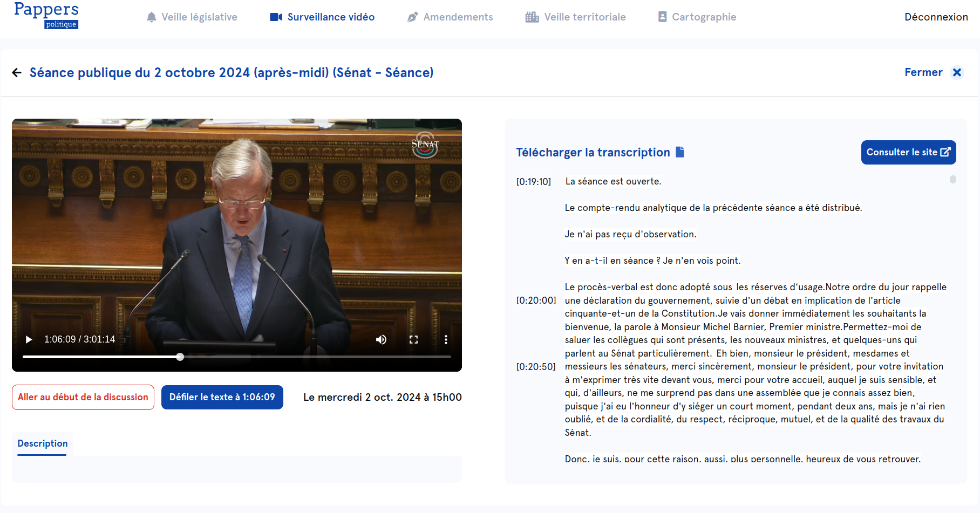This screenshot has width=980, height=513.
Task: Click the video progress bar handle
Action: (x=180, y=357)
